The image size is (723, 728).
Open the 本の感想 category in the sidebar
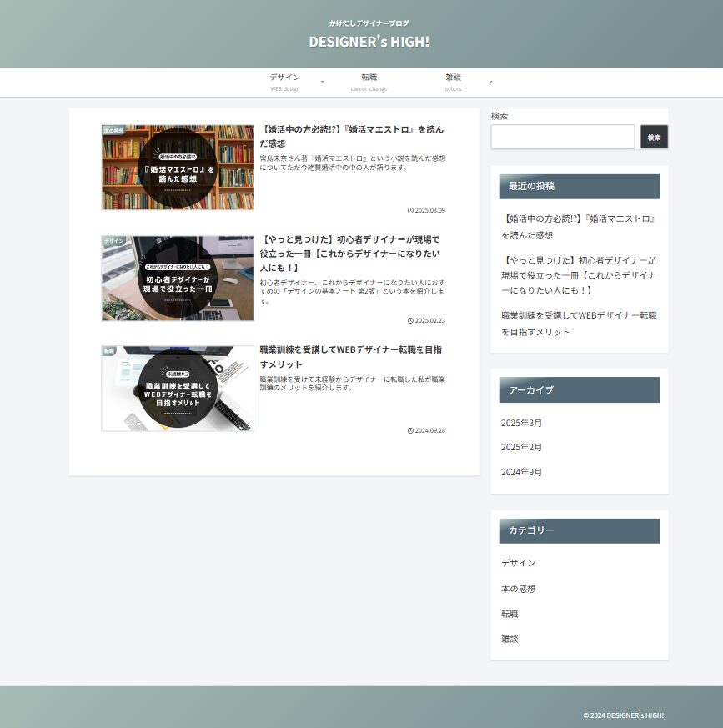(x=518, y=589)
